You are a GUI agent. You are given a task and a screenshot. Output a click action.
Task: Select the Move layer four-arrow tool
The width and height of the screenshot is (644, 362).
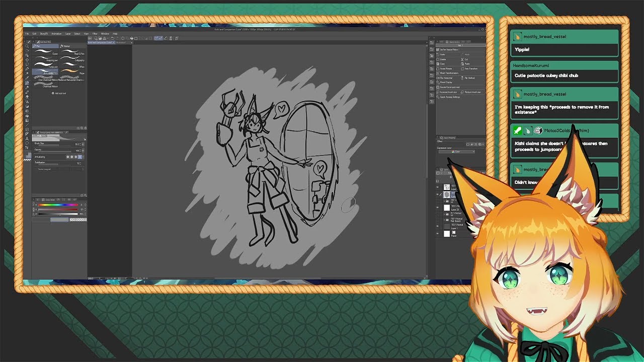[x=27, y=60]
